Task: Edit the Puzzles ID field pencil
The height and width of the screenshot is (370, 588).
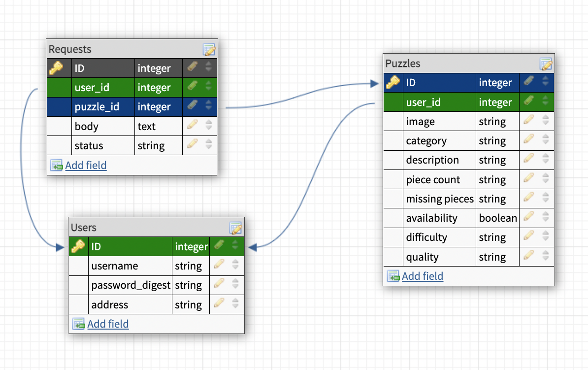Action: click(x=529, y=81)
